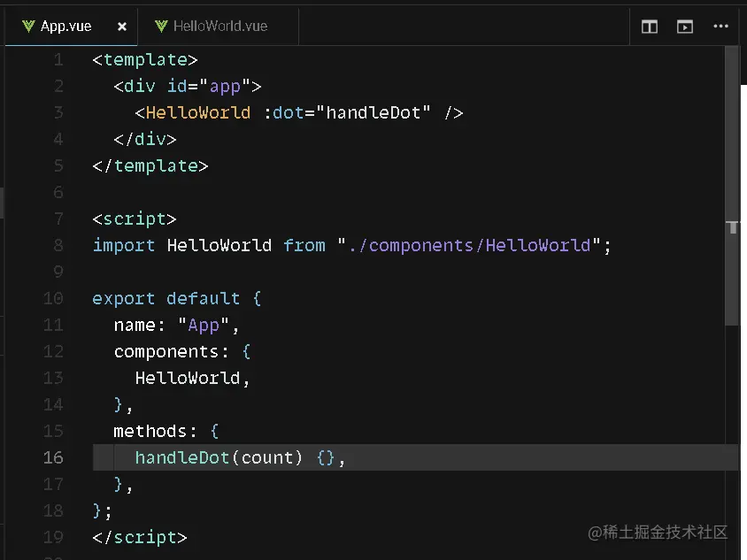Click the closing </template> tag

[150, 165]
